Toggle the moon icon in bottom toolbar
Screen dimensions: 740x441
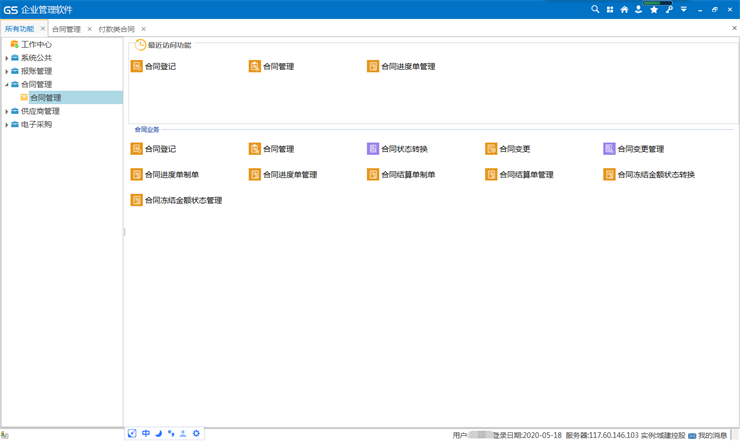tap(158, 434)
